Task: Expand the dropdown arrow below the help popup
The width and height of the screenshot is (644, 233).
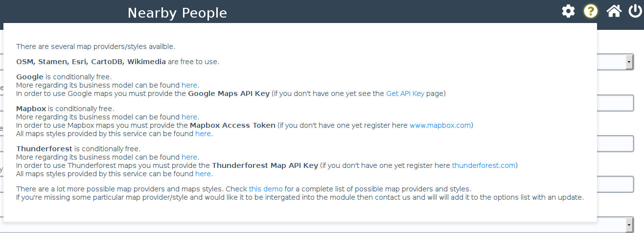Action: 629,225
